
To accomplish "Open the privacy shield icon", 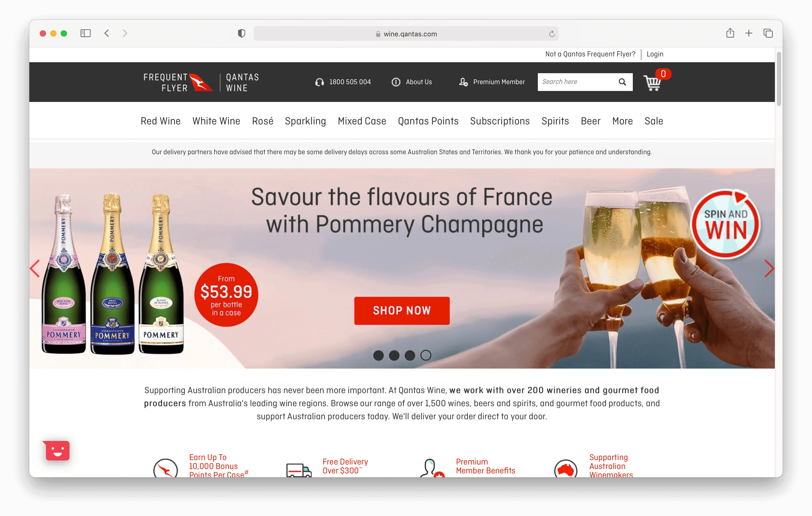I will [x=241, y=33].
